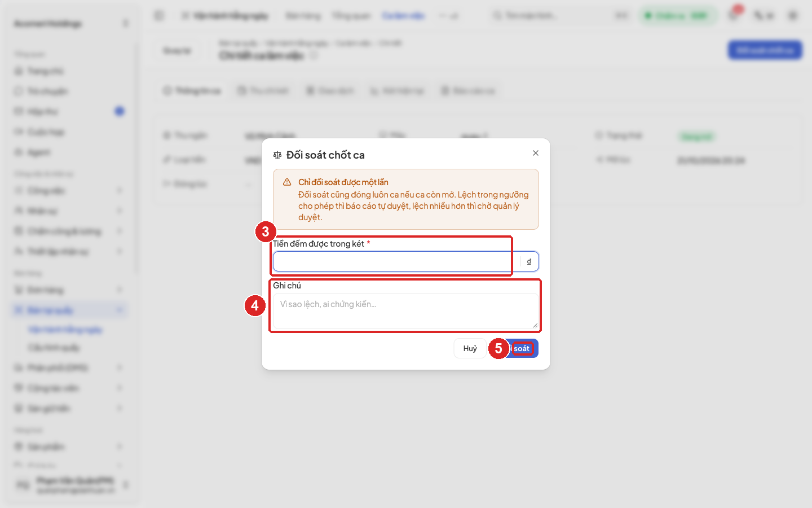Click the đ currency suffix in the cash field
Image resolution: width=812 pixels, height=508 pixels.
pyautogui.click(x=529, y=261)
